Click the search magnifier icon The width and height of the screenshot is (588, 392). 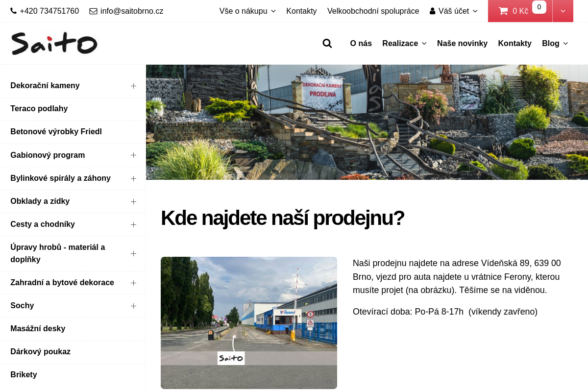pyautogui.click(x=327, y=44)
